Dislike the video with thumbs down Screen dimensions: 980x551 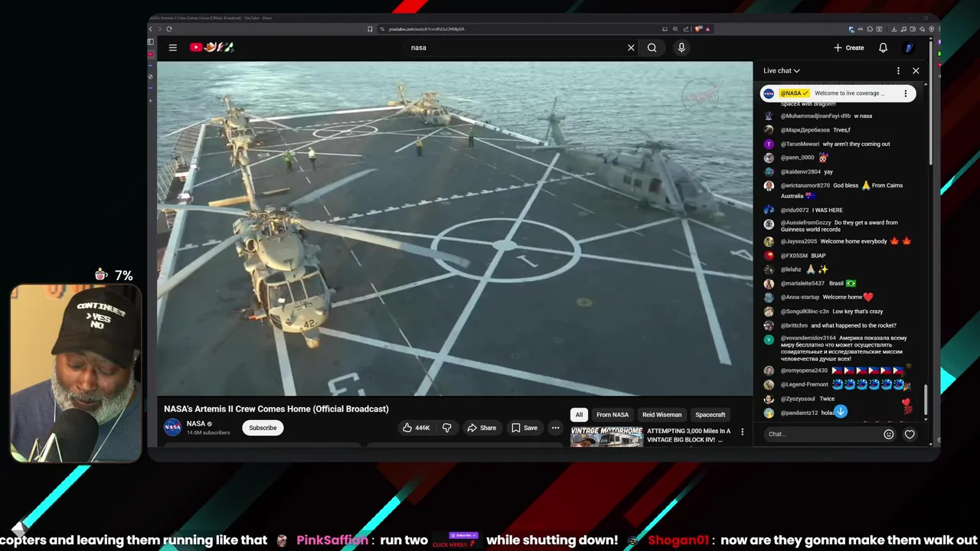(447, 428)
